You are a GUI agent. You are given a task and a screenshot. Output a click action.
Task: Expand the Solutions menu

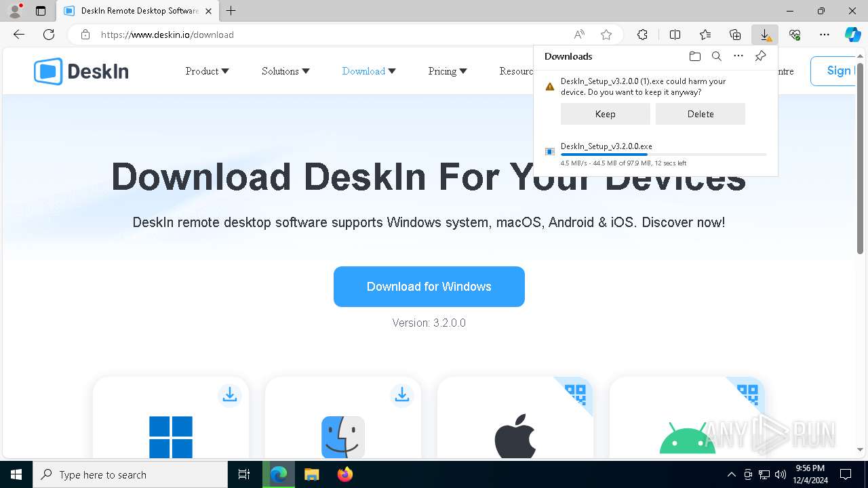(x=285, y=71)
